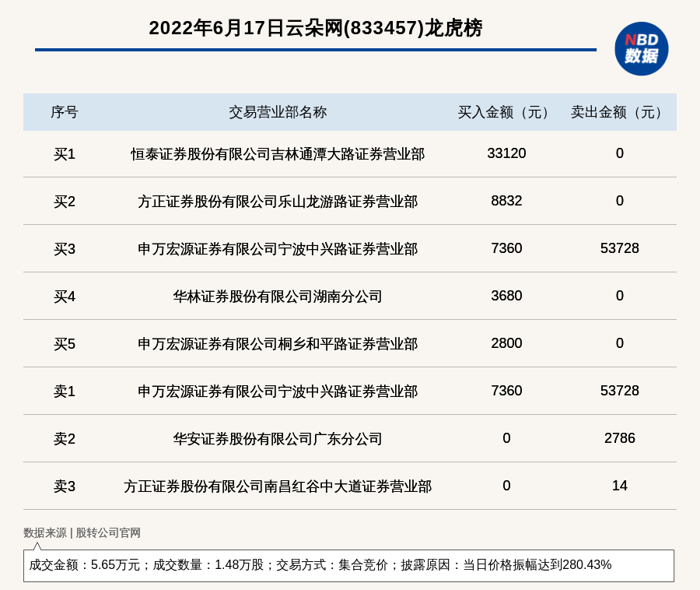This screenshot has width=700, height=590.
Task: Select 申万宏源证券宁波中兴路 name in 买3 row
Action: coord(278,249)
